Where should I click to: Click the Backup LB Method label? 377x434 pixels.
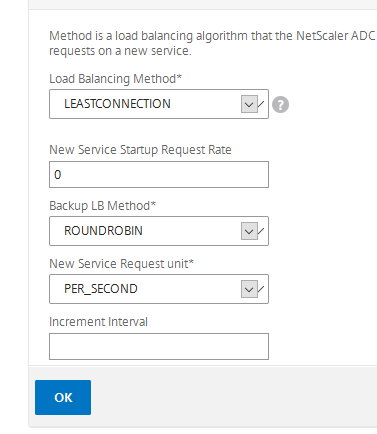pos(102,206)
